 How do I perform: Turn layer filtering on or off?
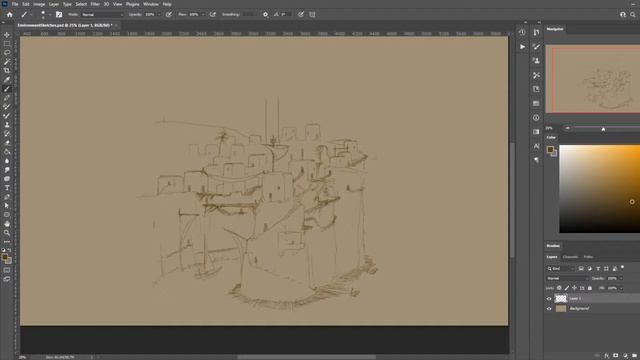[x=622, y=268]
